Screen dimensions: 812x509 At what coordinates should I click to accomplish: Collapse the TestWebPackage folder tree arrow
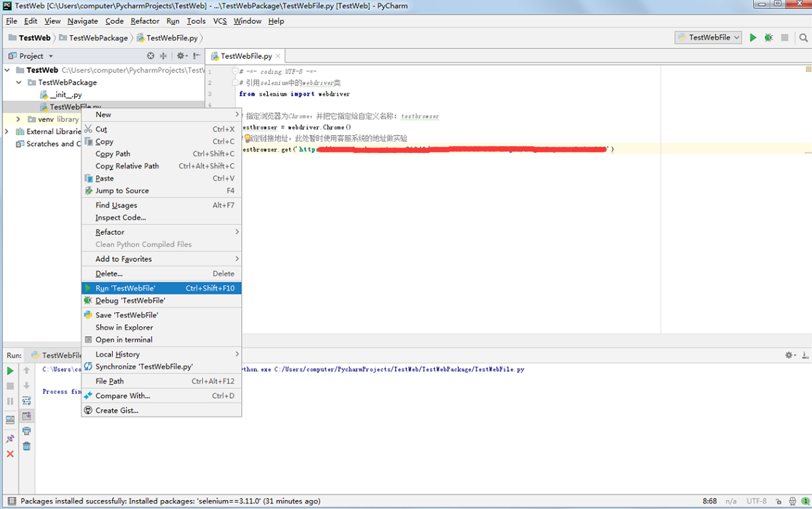(19, 82)
